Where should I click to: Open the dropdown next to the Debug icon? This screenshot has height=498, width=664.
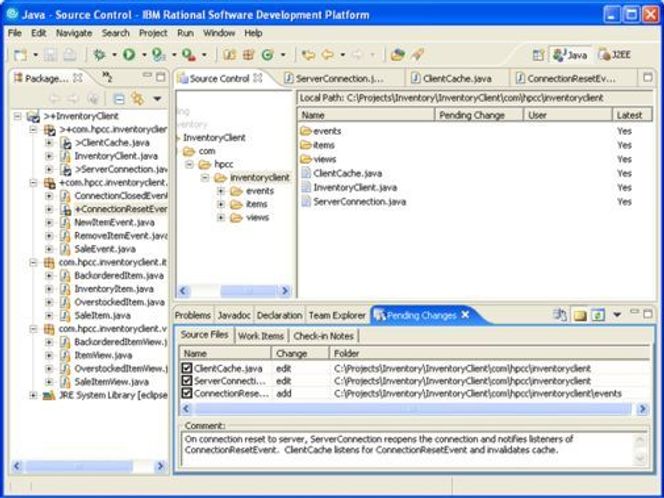click(114, 55)
